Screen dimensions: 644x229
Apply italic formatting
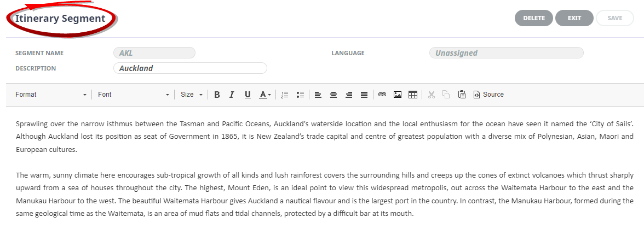point(232,95)
